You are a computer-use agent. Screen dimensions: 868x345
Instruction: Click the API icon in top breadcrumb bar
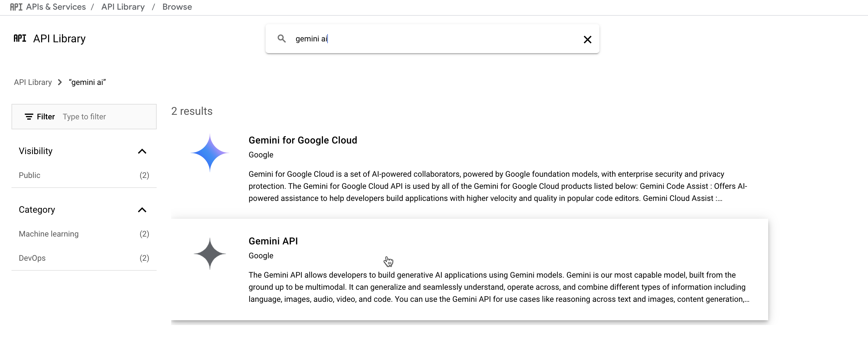click(16, 7)
